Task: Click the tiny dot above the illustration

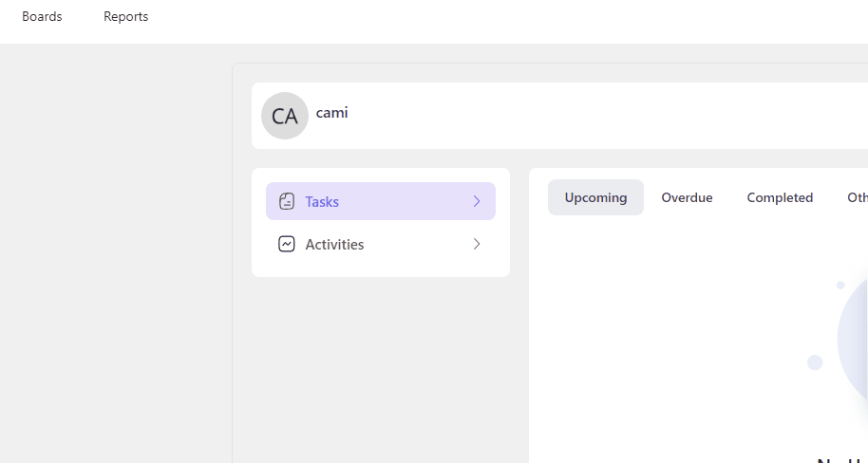Action: (x=840, y=285)
